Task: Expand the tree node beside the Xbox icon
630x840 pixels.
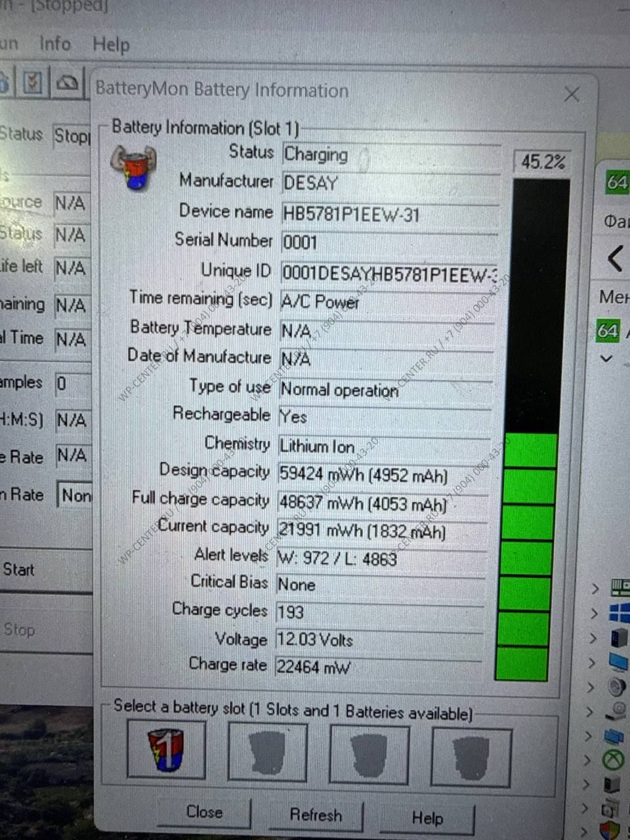Action: coord(587,760)
